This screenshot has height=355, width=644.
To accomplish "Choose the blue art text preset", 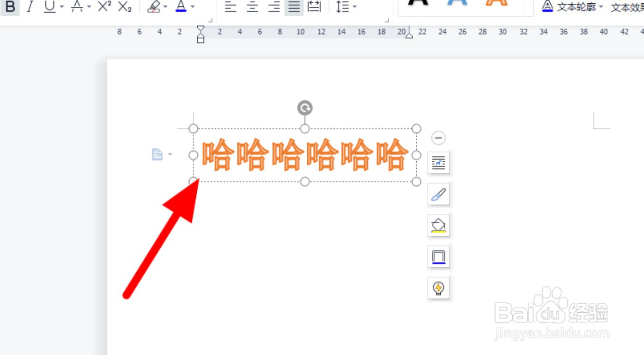I will 457,4.
